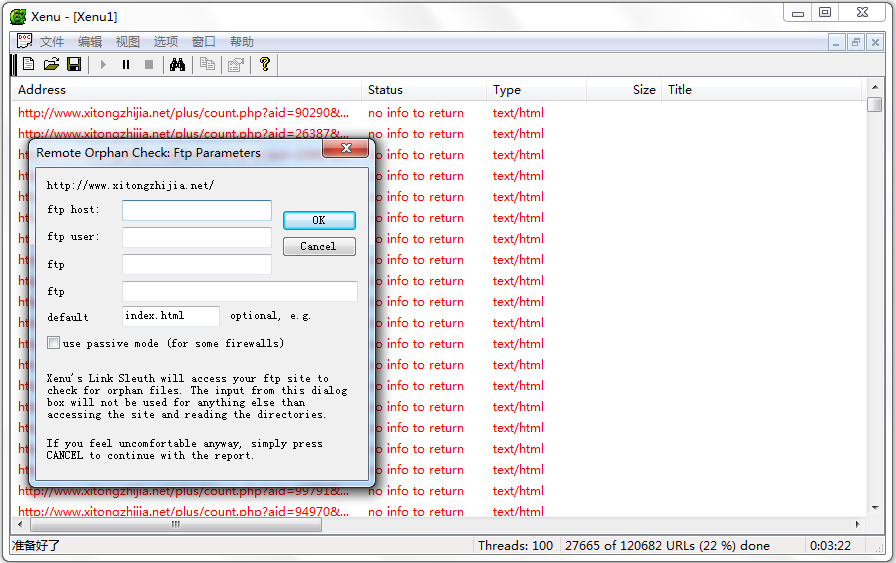Click the ftp host input field
Image resolution: width=896 pixels, height=563 pixels.
197,210
